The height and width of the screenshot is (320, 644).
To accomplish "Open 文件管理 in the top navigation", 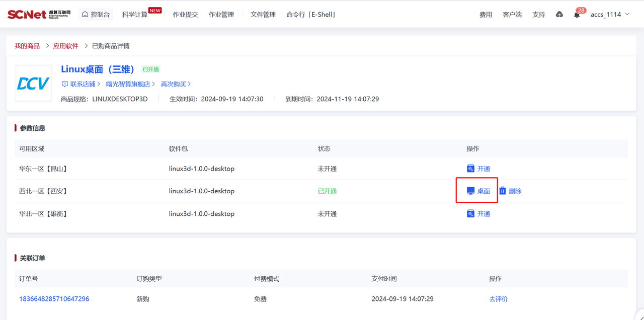I will pyautogui.click(x=263, y=15).
